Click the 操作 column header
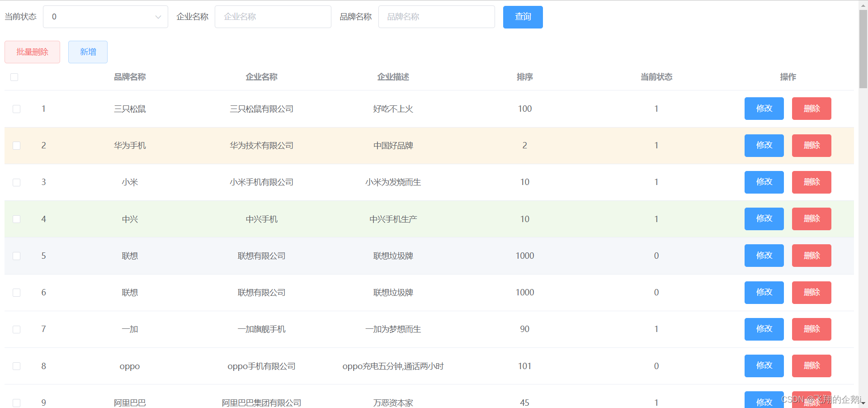Screen dimensions: 868x408 788,77
